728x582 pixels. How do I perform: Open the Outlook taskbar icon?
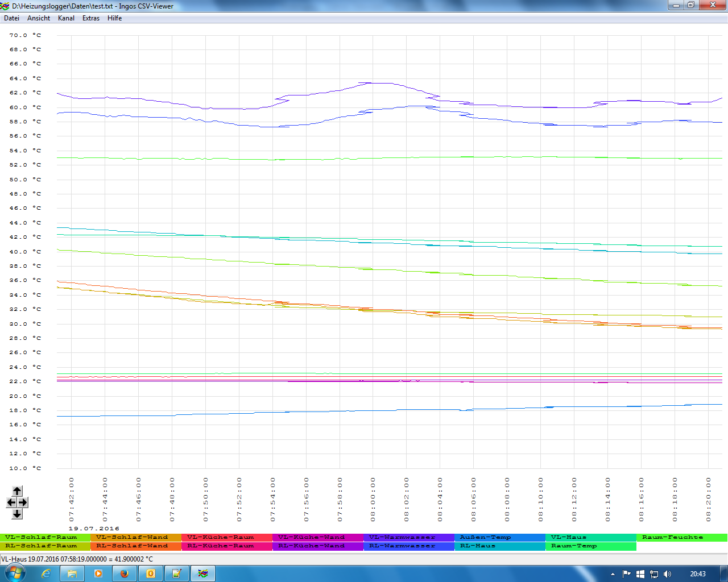151,573
